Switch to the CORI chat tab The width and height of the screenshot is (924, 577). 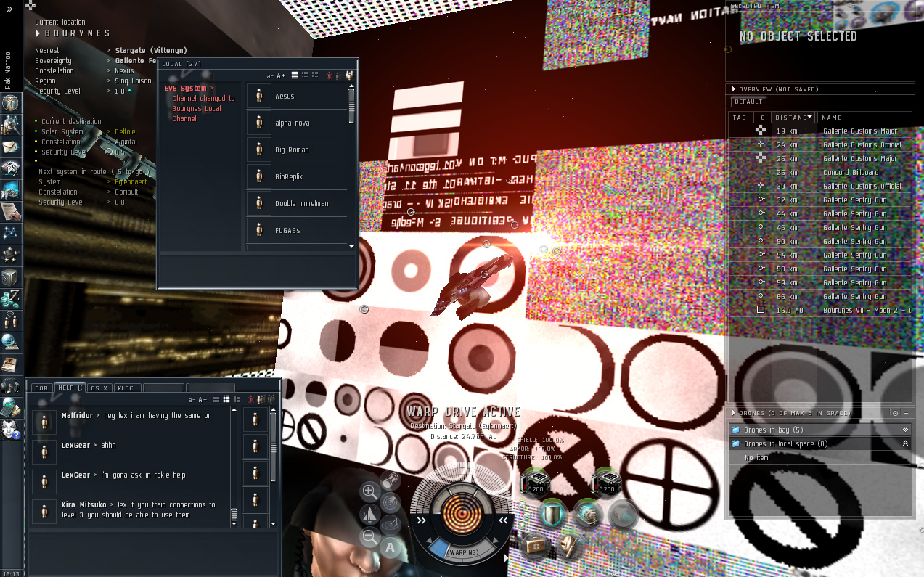tap(42, 388)
